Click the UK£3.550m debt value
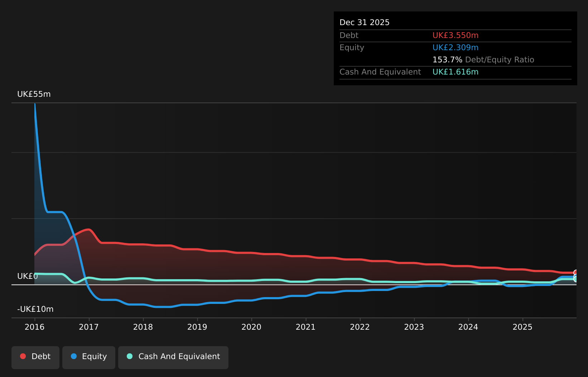 coord(456,35)
